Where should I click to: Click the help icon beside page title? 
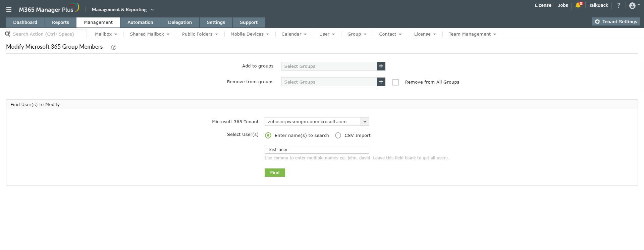tap(114, 47)
